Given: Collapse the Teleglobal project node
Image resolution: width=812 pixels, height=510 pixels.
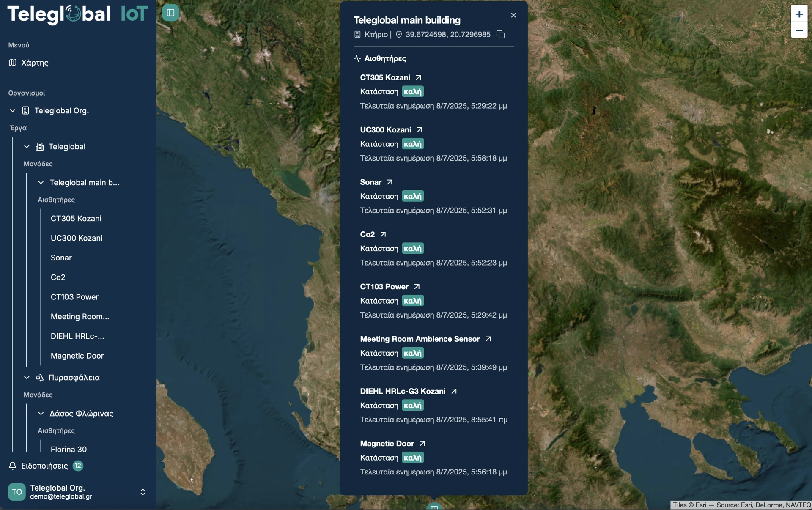Looking at the screenshot, I should point(27,147).
